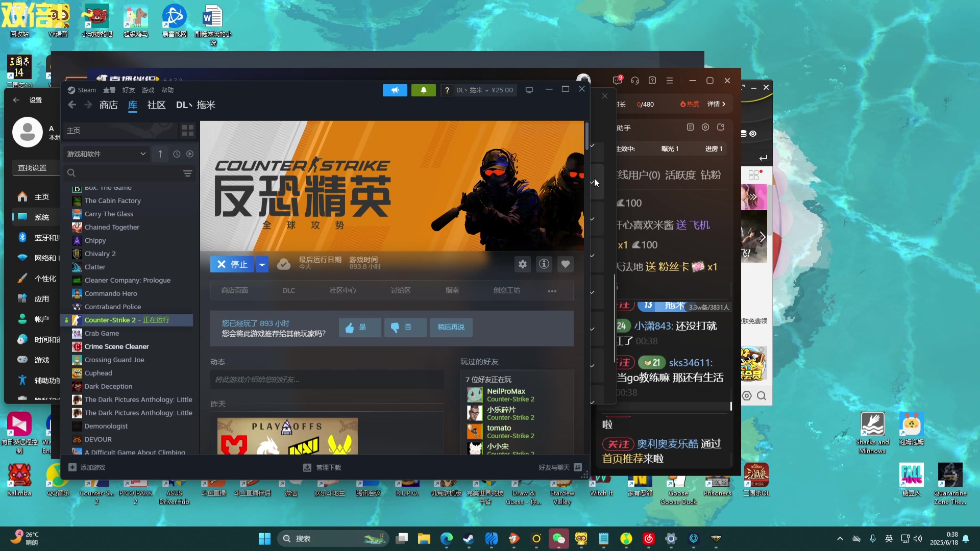Click the Steam library vertical scrollbar
The height and width of the screenshot is (551, 980).
pyautogui.click(x=587, y=135)
